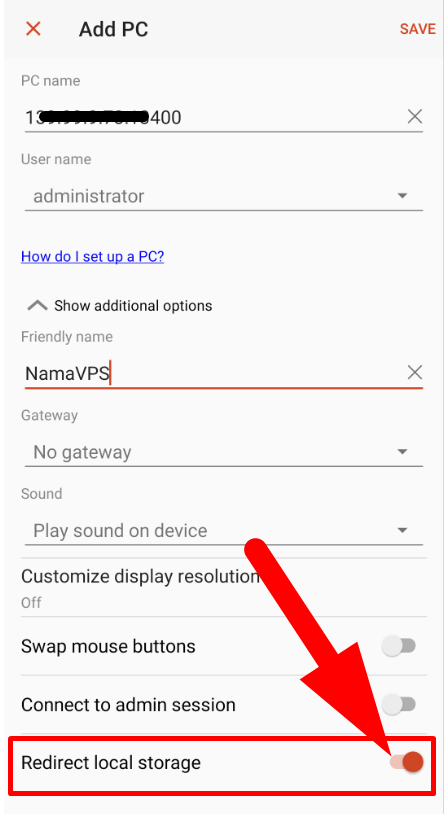Disable Redirect local storage switch
The image size is (444, 814).
(407, 762)
